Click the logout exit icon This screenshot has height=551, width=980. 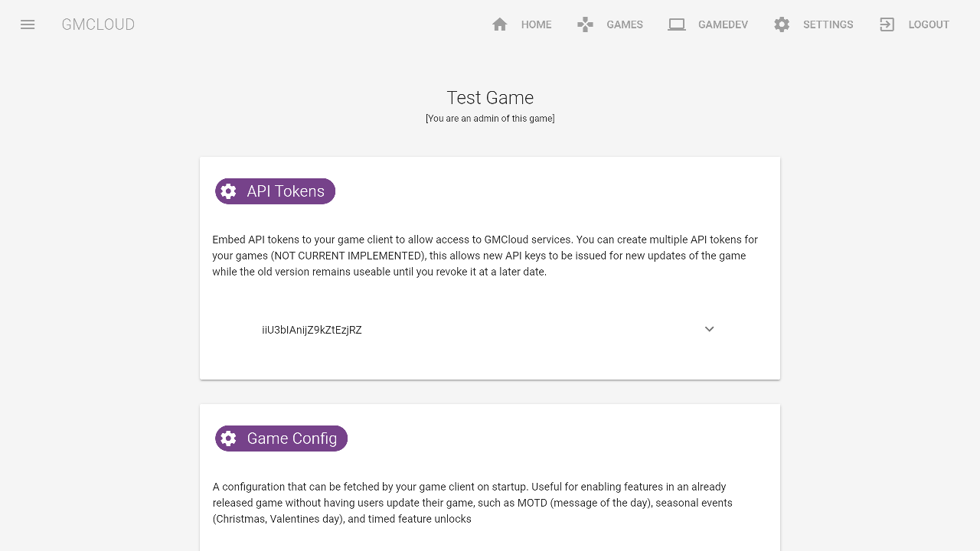887,24
